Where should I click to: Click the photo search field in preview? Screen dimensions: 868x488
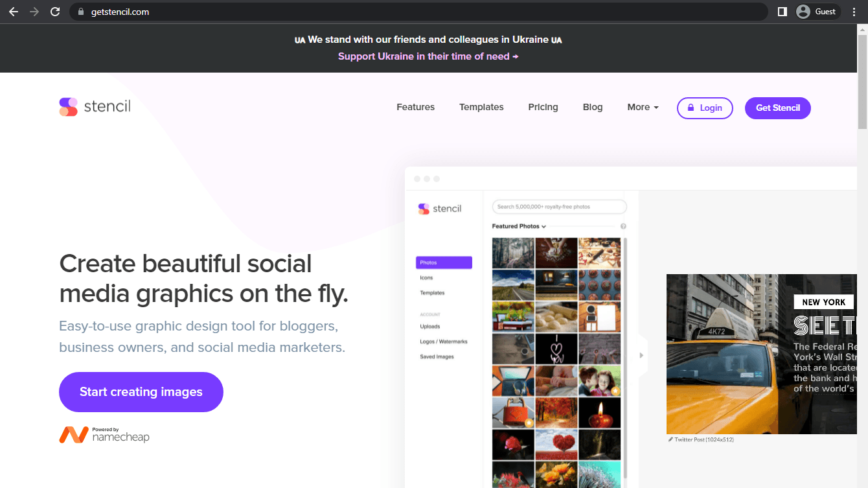click(560, 207)
